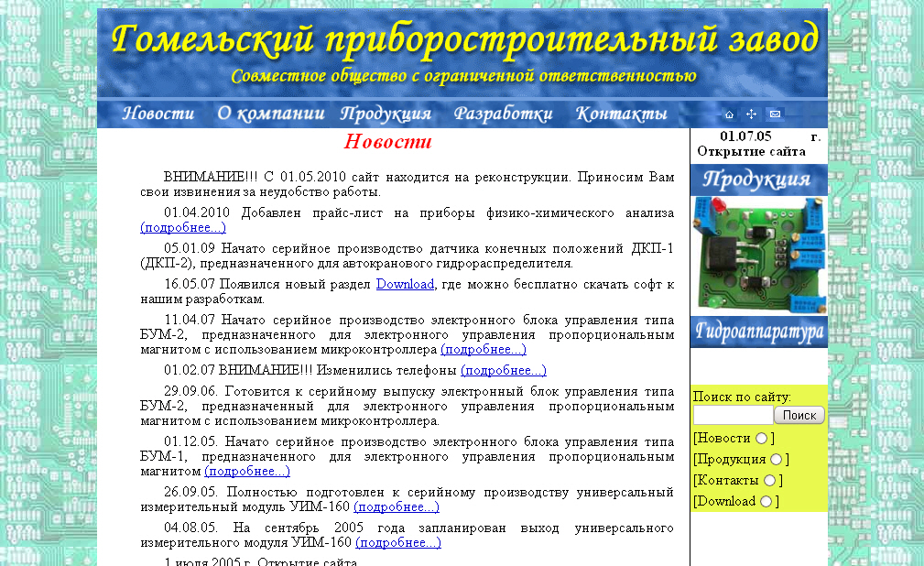Click the site map arrows icon
This screenshot has width=924, height=566.
point(751,114)
